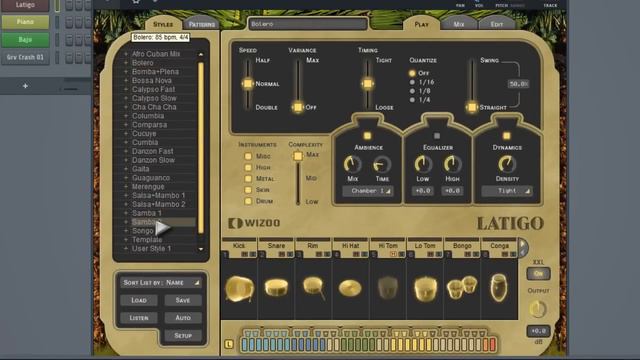
Task: Select the Snare drum pad image
Action: (276, 287)
